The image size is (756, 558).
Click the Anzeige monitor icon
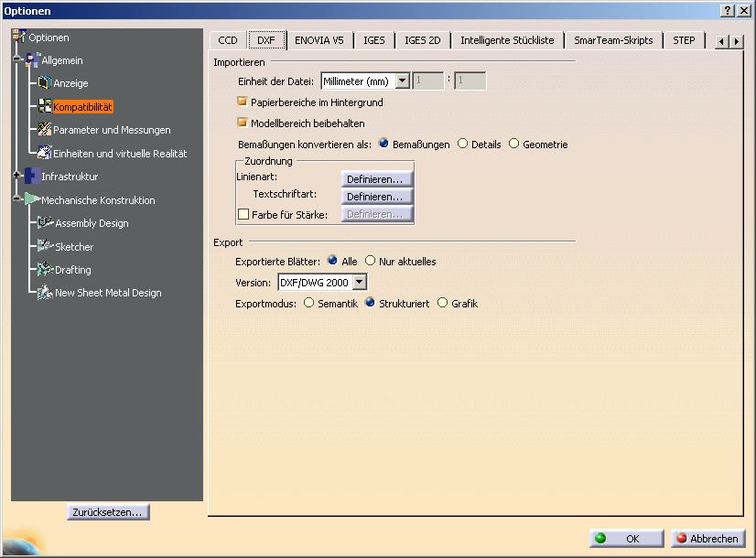[x=44, y=83]
